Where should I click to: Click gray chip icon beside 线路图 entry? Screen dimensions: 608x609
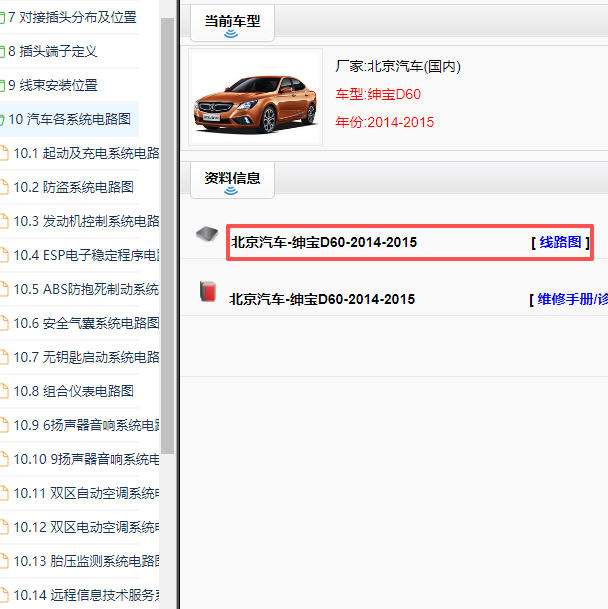point(207,234)
